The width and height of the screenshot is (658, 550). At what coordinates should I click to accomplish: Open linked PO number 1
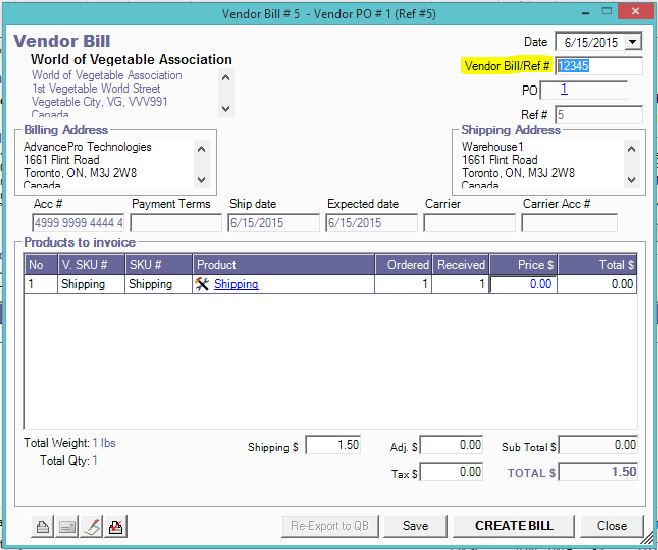pyautogui.click(x=564, y=90)
